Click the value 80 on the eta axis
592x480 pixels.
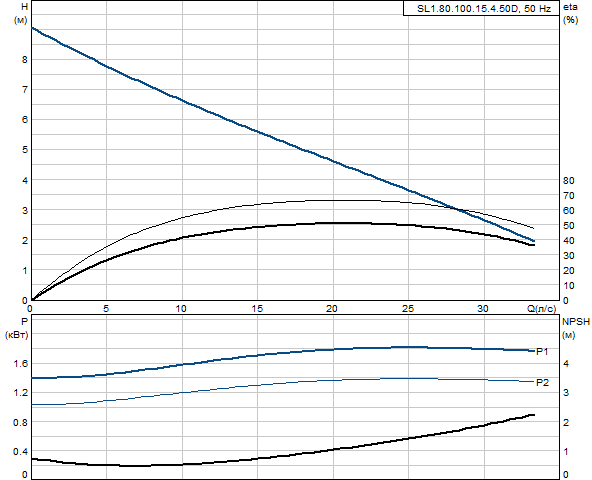[569, 181]
